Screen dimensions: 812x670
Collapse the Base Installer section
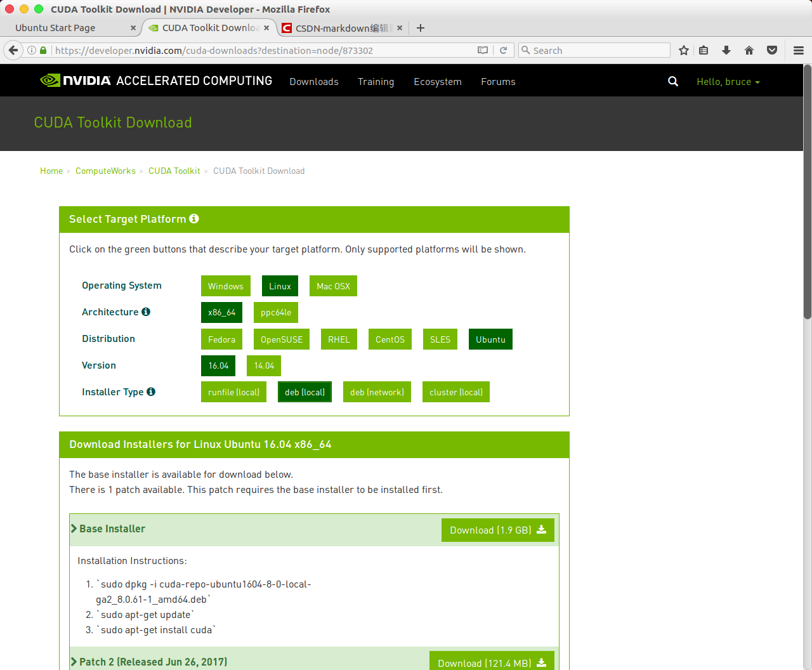[x=108, y=529]
